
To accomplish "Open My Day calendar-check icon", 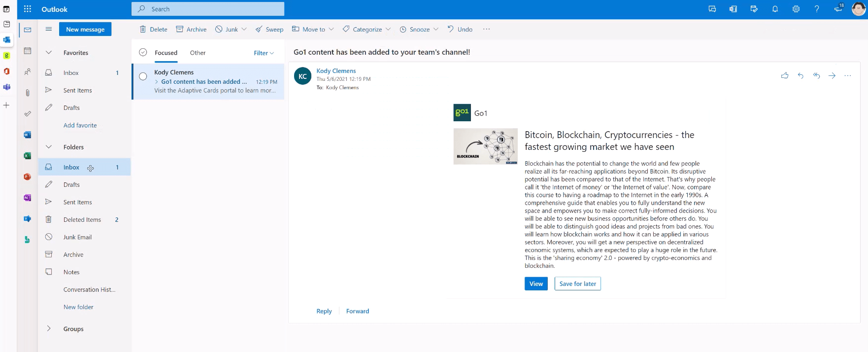I will coord(754,9).
